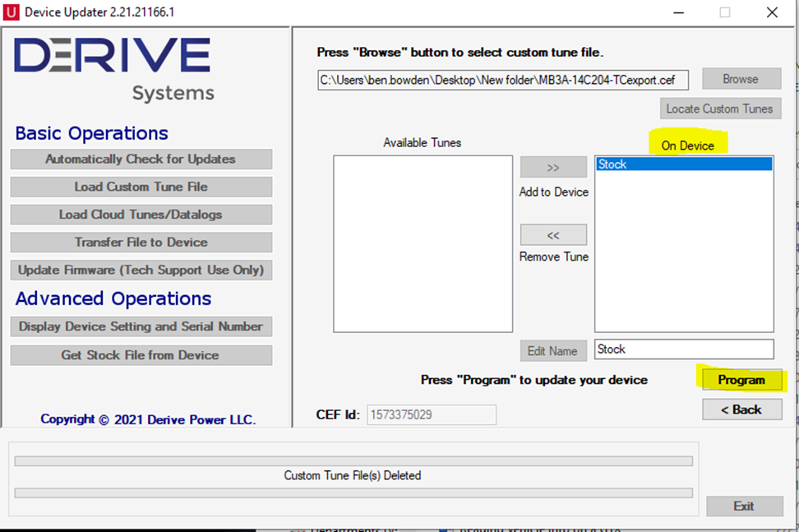Open Display Device Setting and Serial Number
The width and height of the screenshot is (799, 532).
click(x=141, y=326)
